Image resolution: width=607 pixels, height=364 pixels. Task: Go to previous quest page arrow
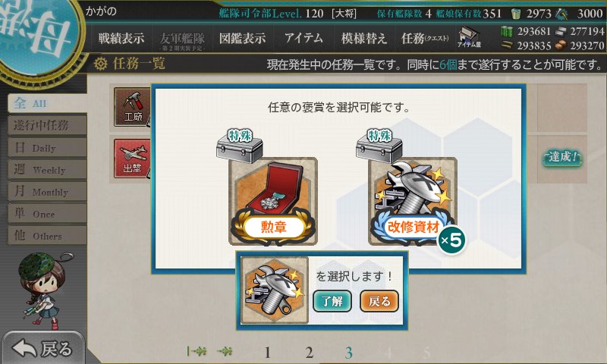tap(225, 351)
